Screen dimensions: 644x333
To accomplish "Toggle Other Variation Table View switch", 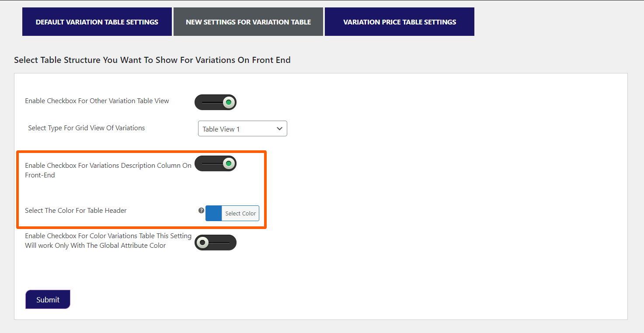I will [216, 102].
